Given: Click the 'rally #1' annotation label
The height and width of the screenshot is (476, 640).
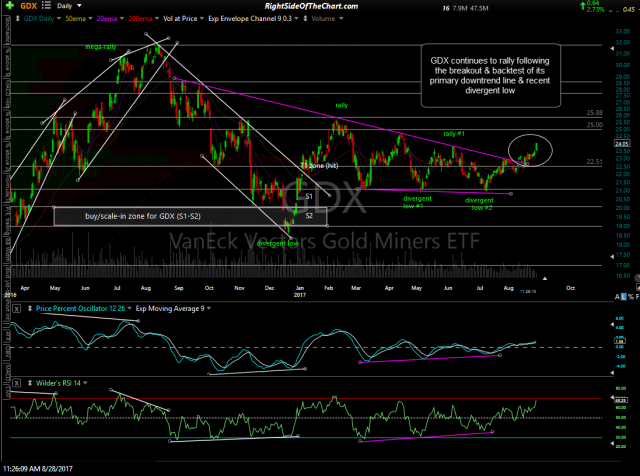Looking at the screenshot, I should tap(454, 134).
